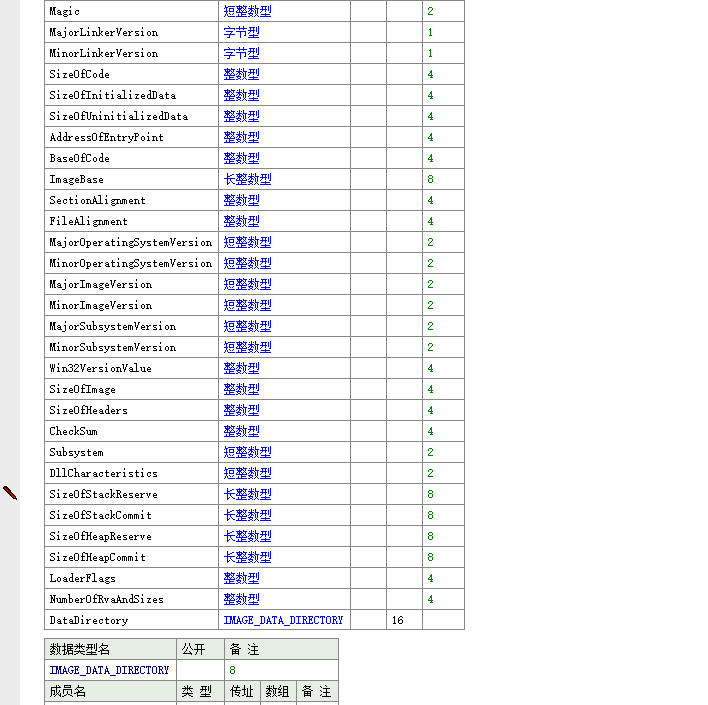The image size is (708, 705).
Task: Click the 成员名 column header
Action: (110, 691)
